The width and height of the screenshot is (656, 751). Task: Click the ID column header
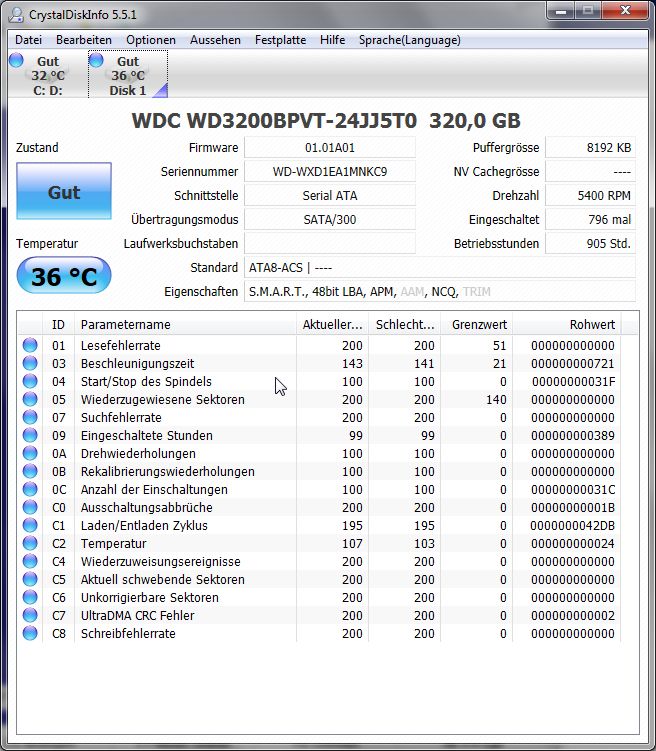(58, 324)
